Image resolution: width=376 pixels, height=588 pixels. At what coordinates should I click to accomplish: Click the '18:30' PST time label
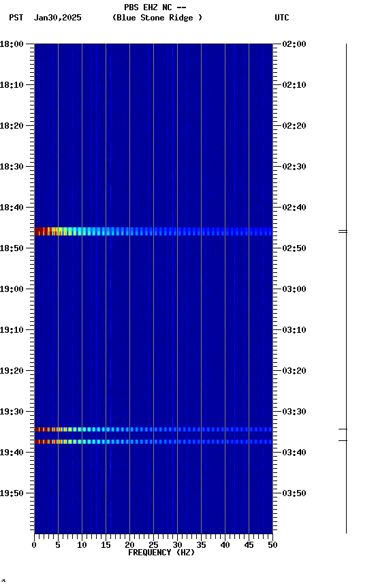pyautogui.click(x=12, y=167)
